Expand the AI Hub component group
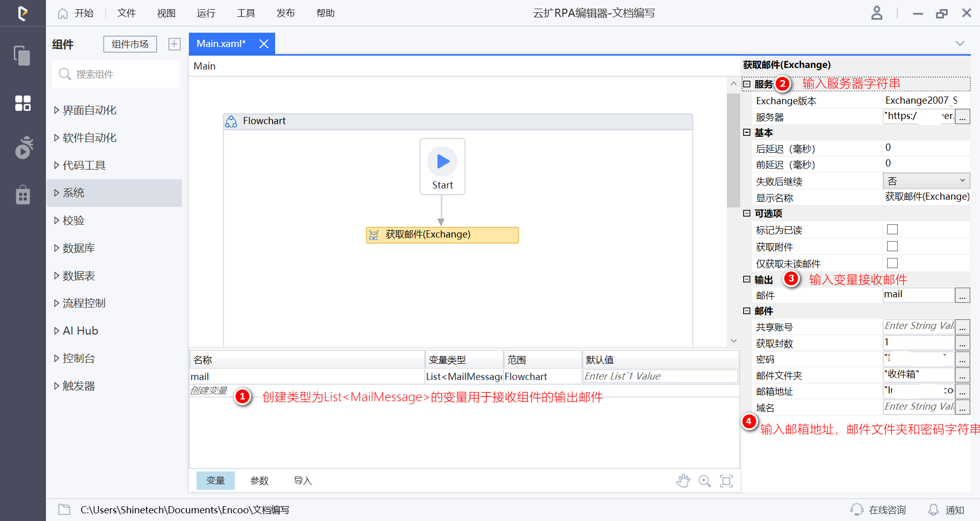This screenshot has width=980, height=521. (57, 330)
